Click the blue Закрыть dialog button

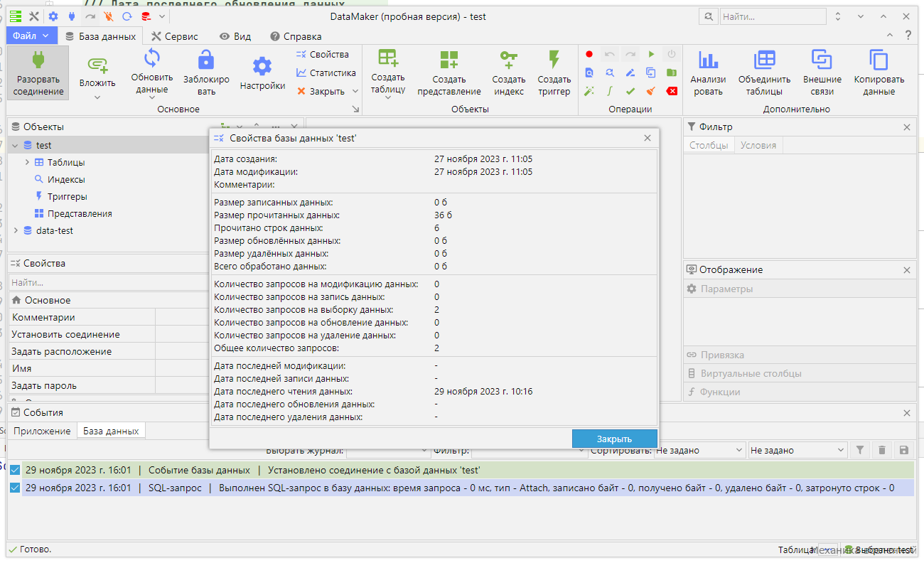click(615, 439)
